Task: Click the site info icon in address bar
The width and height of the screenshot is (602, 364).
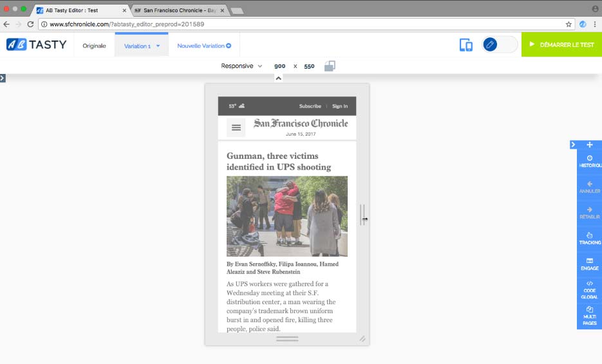Action: coord(44,24)
